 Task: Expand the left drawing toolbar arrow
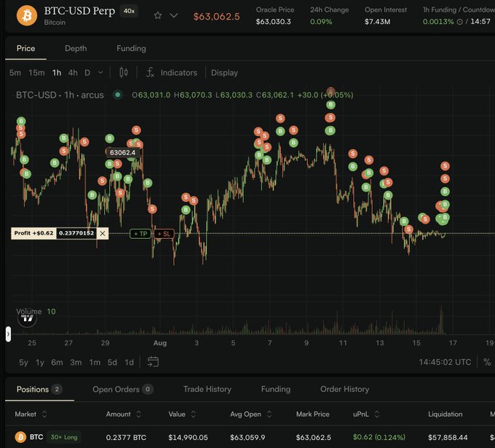(8, 334)
